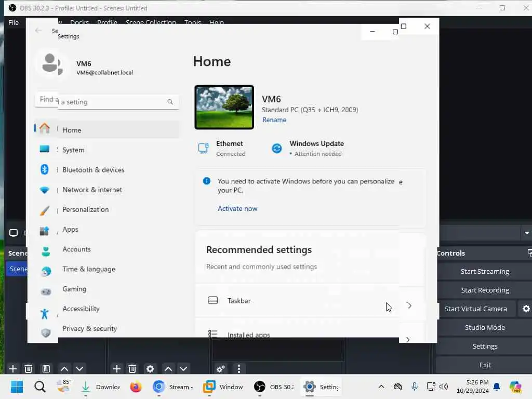Click the Rename link under VM6
Image resolution: width=532 pixels, height=399 pixels.
pyautogui.click(x=274, y=120)
